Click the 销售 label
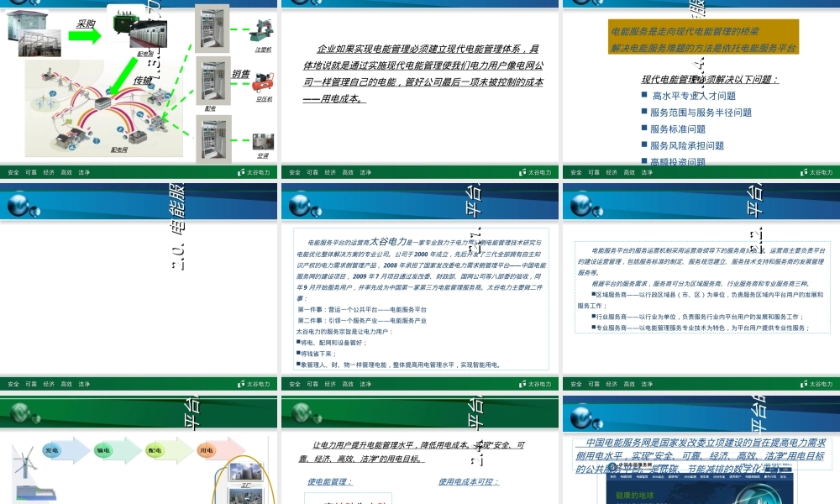Screen dimensions: 840x504 [240, 74]
